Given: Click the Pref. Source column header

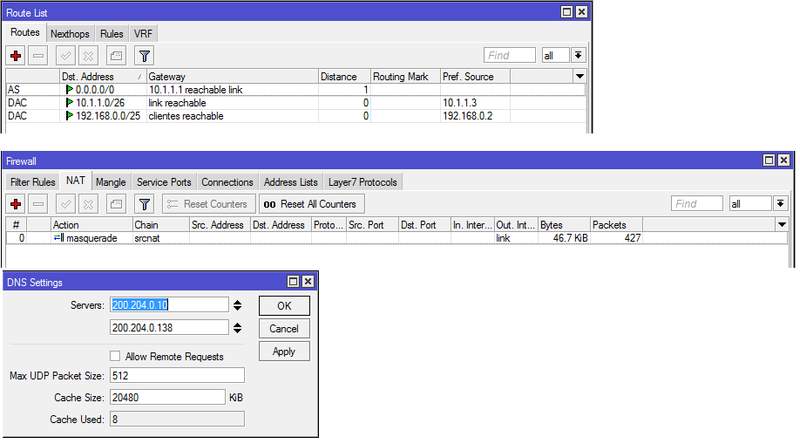Looking at the screenshot, I should tap(475, 77).
